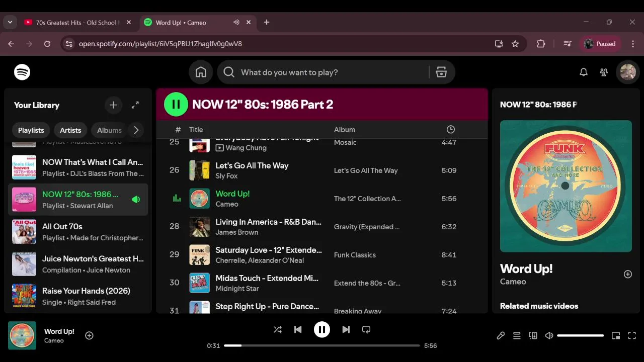This screenshot has width=644, height=362.
Task: Select Living In America track row
Action: coord(322,227)
